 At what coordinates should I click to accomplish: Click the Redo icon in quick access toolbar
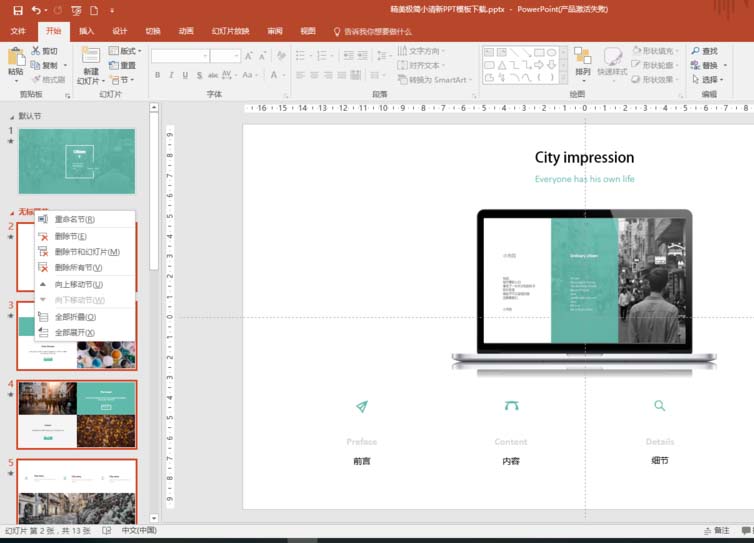(x=58, y=10)
